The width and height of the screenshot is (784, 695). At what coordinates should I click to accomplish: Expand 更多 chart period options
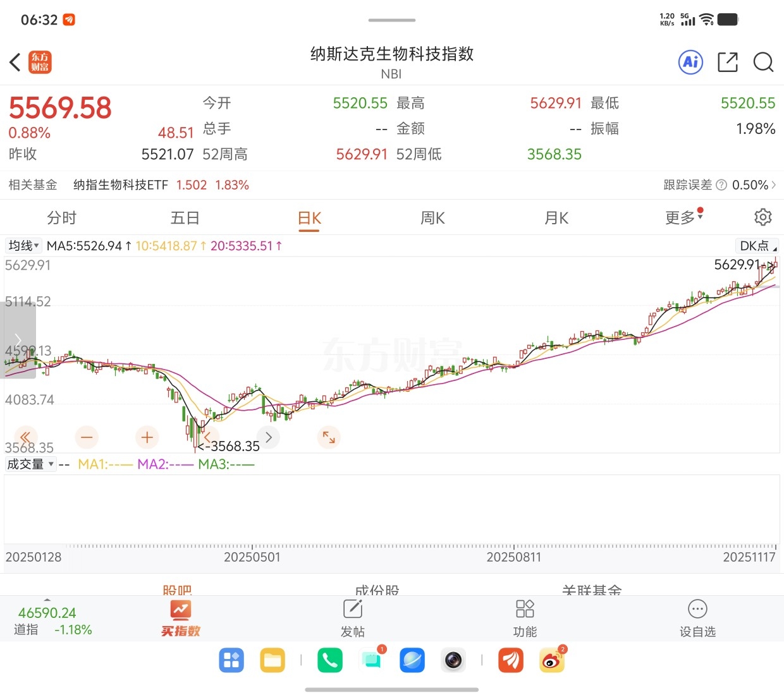point(683,217)
